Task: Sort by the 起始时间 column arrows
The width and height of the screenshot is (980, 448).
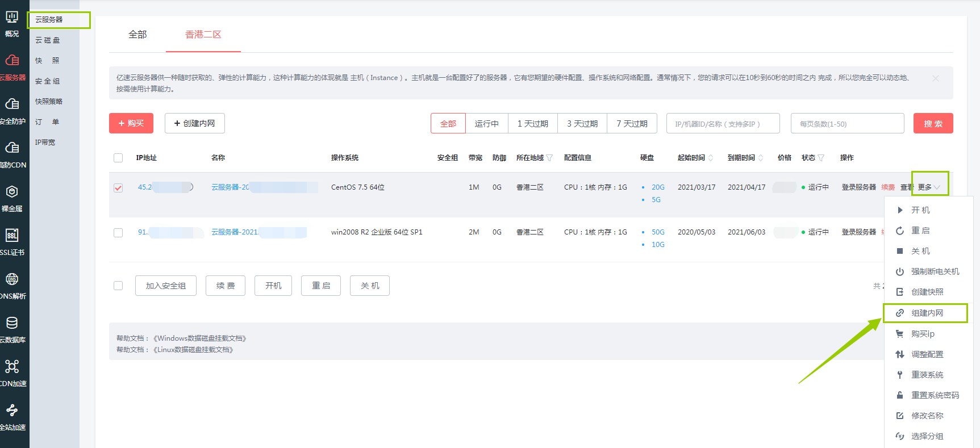Action: point(711,158)
